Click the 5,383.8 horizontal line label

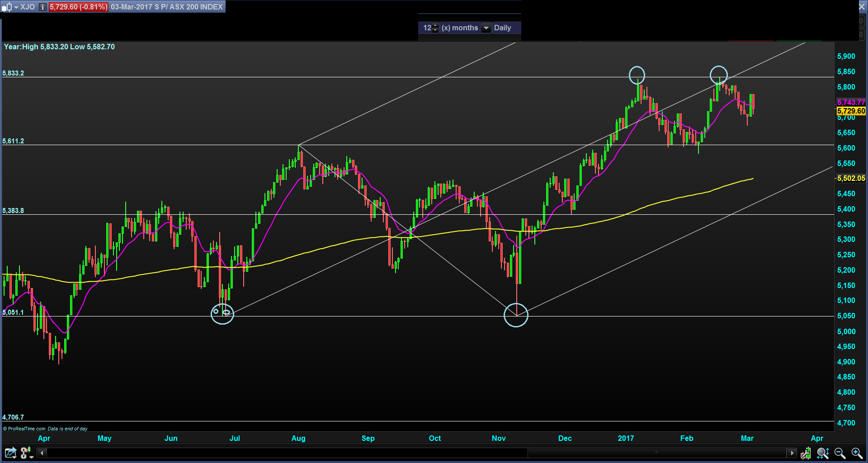point(13,211)
